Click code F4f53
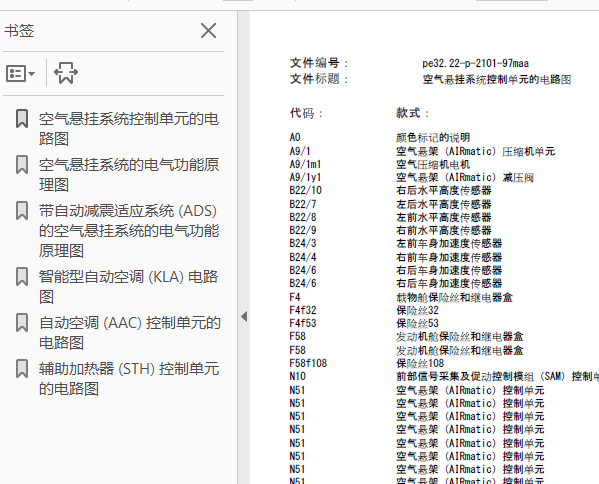 pos(303,323)
